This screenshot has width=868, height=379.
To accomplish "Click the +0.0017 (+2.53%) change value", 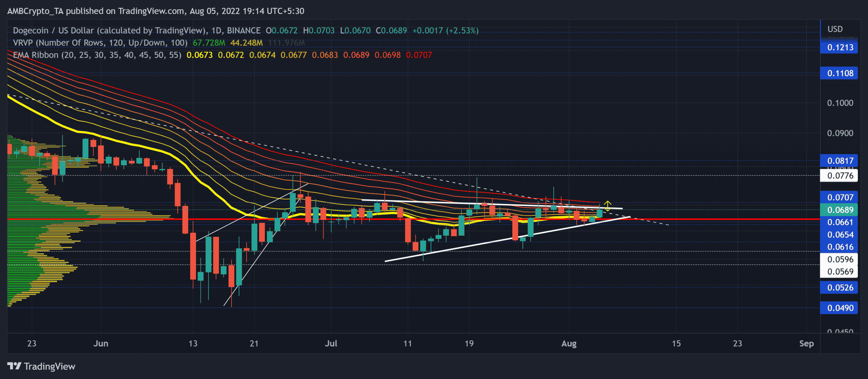I will click(446, 31).
